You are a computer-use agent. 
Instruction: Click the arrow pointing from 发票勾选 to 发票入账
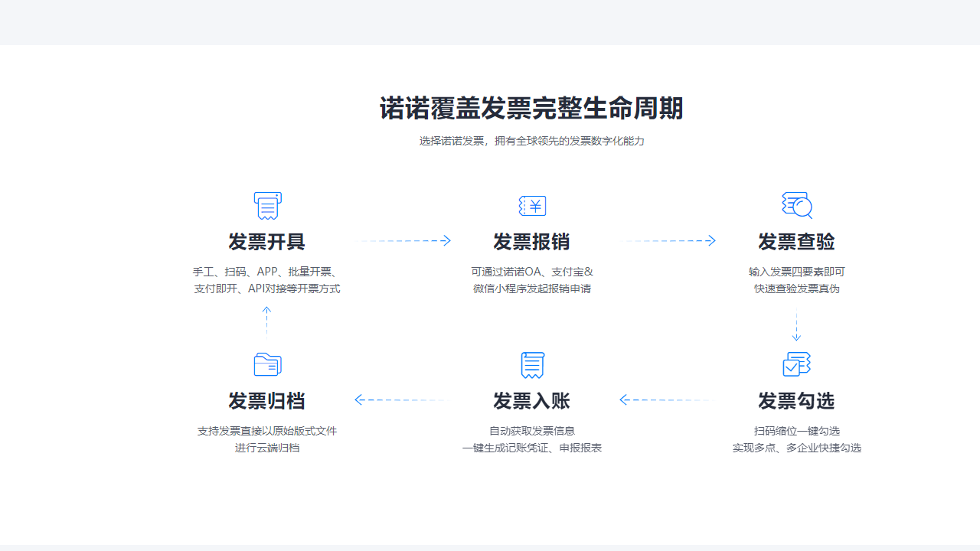click(666, 399)
